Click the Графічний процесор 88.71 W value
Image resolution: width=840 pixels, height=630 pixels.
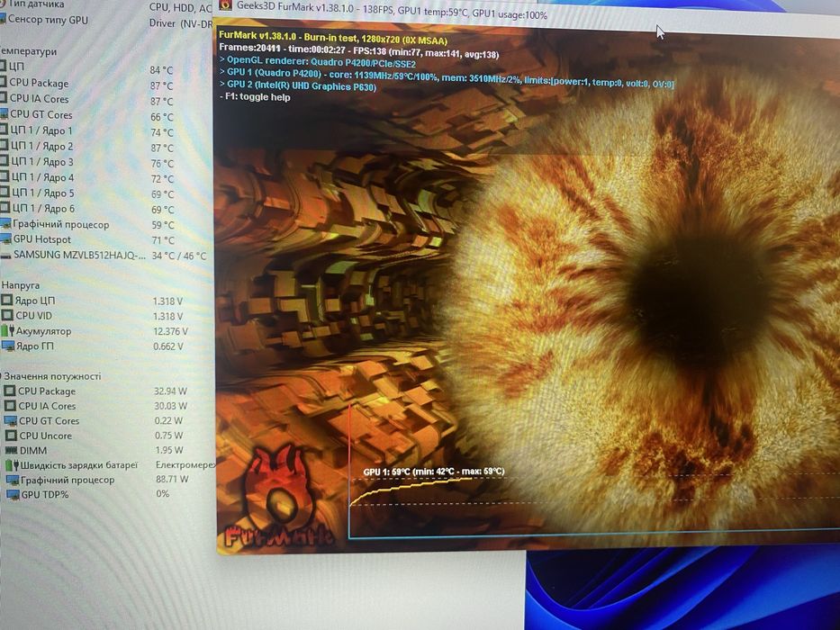pyautogui.click(x=172, y=479)
